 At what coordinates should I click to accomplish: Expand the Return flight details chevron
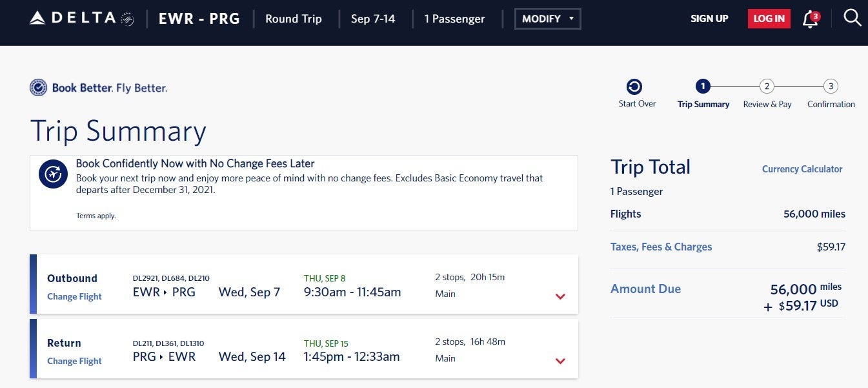point(560,361)
